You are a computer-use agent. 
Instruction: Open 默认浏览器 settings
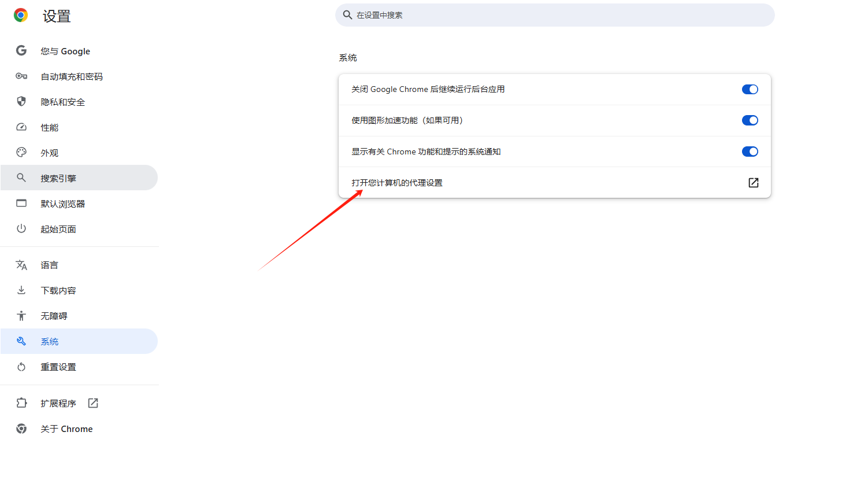[x=79, y=204]
